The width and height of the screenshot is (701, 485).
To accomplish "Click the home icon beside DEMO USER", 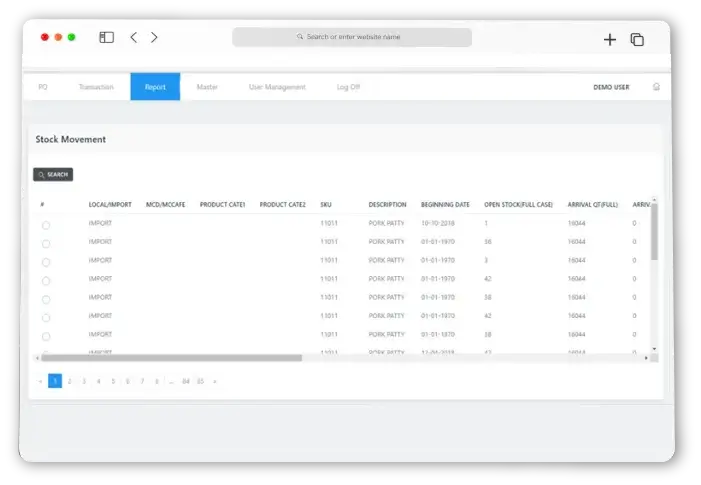I will tap(656, 87).
